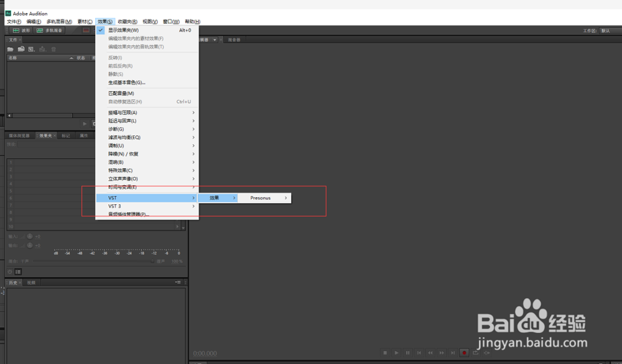Close the Effects Rack (效果夹) tab
The image size is (622, 364).
55,136
